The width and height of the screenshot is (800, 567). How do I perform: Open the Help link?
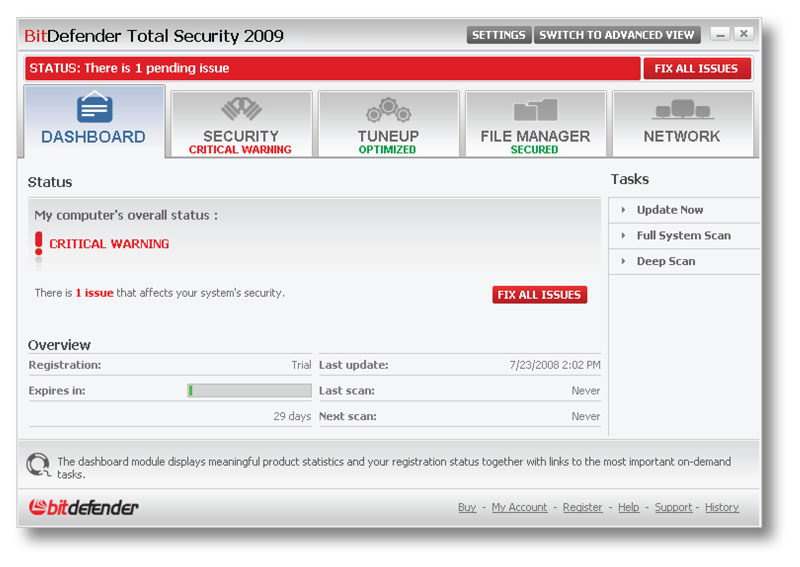coord(629,507)
